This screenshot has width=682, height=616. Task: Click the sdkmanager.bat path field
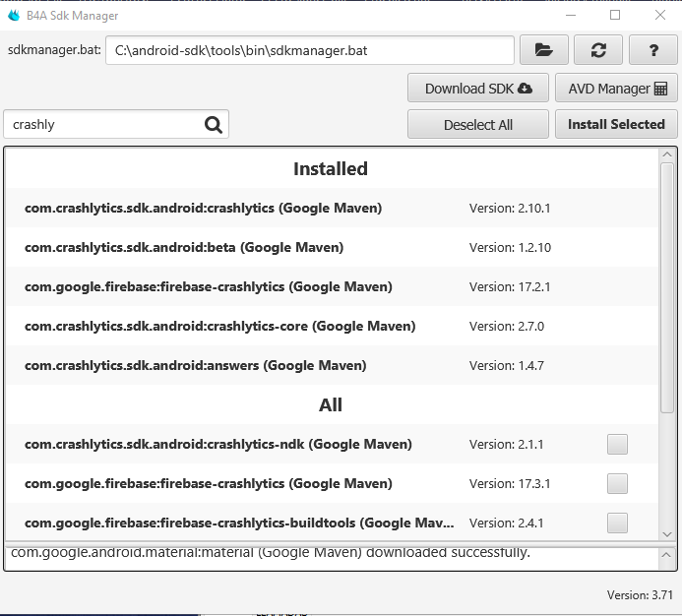310,50
